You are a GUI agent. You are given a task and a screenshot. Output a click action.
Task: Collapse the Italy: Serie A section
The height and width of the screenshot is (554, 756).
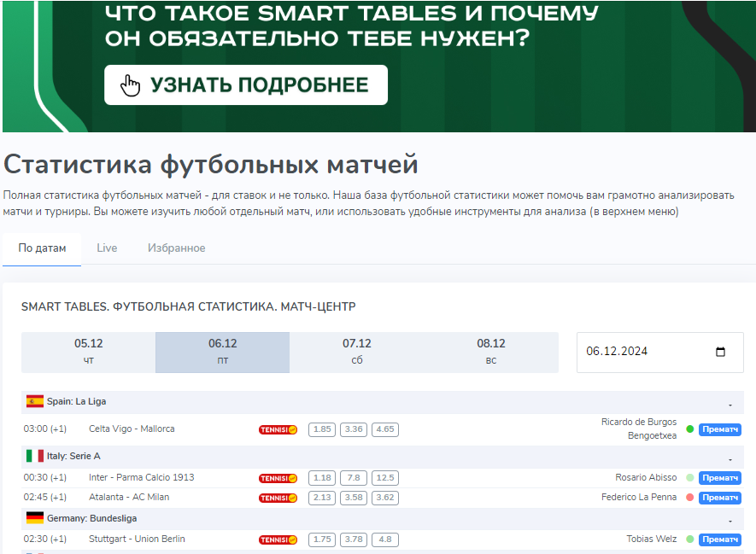click(x=730, y=458)
